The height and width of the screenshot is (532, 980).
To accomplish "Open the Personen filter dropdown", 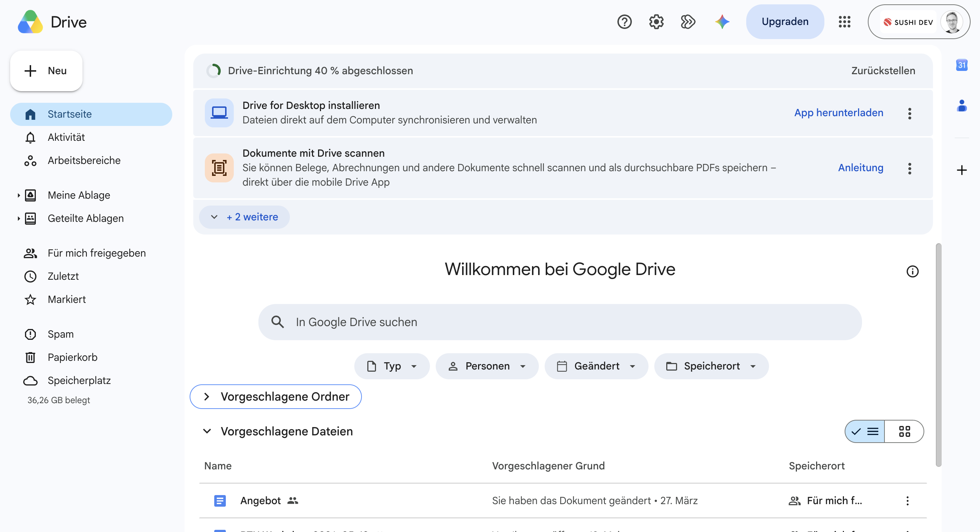I will click(x=487, y=366).
